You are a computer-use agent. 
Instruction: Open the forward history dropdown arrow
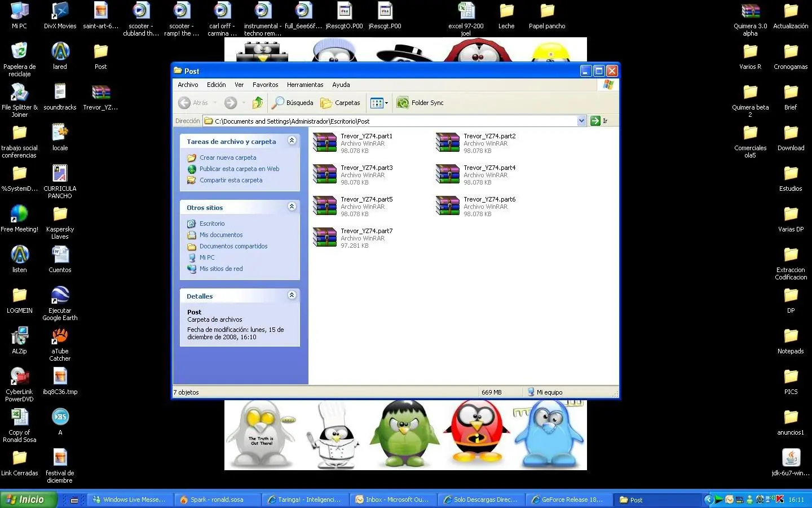[x=244, y=103]
